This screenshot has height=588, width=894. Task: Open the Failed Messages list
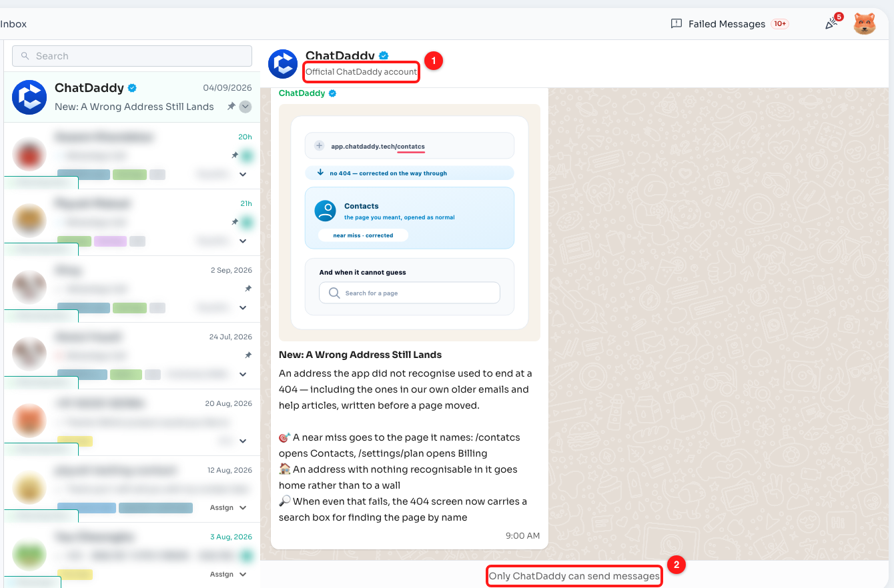(x=729, y=24)
